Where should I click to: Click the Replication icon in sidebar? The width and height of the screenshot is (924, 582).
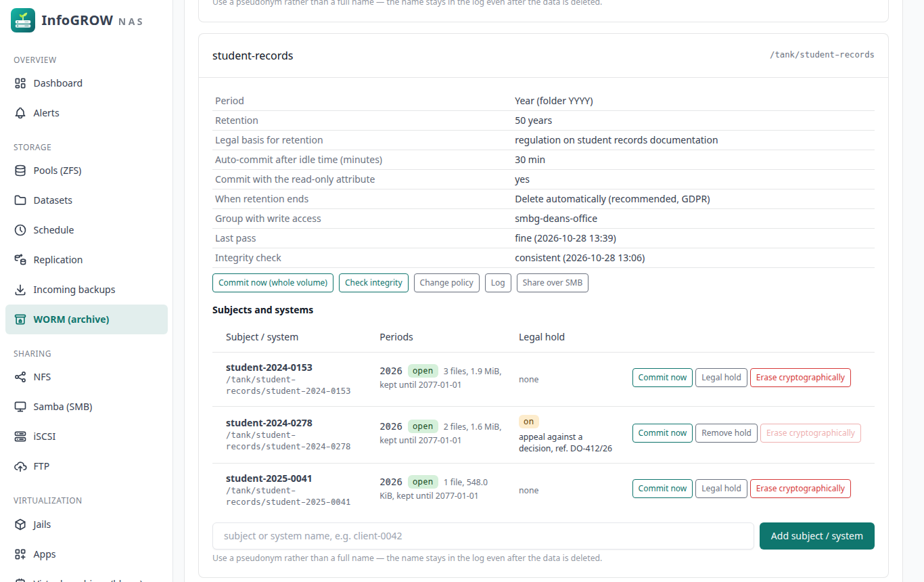tap(20, 260)
